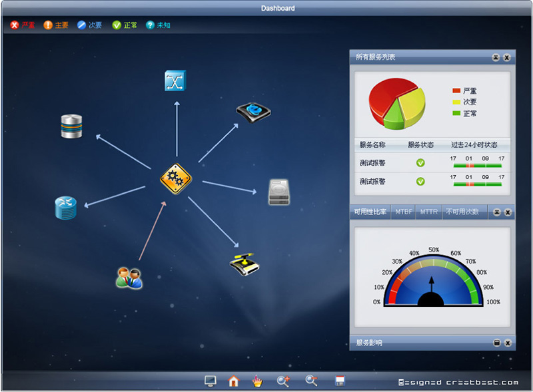Viewport: 533px width, 392px height.
Task: Select the hard disk storage node
Action: pyautogui.click(x=278, y=192)
